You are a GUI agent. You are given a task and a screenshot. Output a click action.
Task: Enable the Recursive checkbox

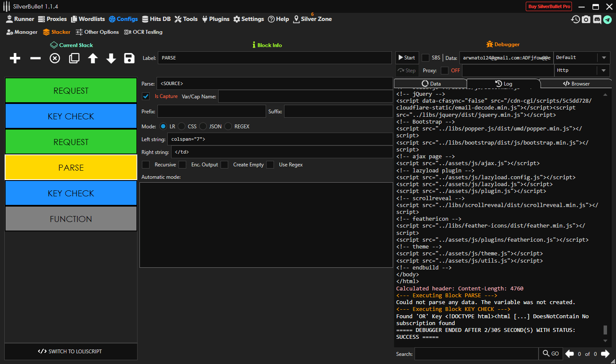click(x=146, y=165)
